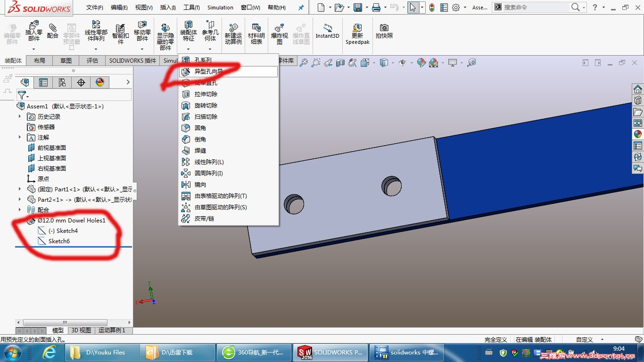Click the Edit Appearance color ball icon

pyautogui.click(x=421, y=63)
